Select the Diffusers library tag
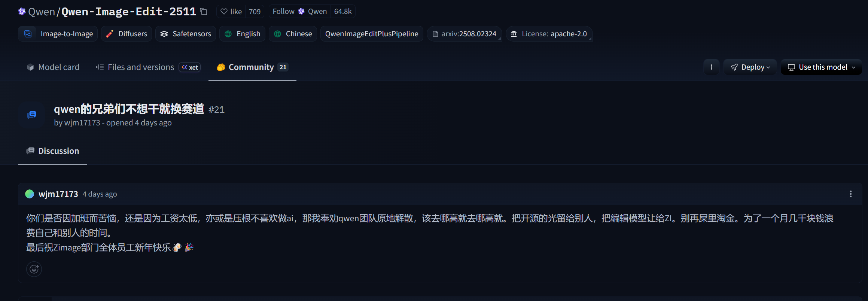This screenshot has width=868, height=301. click(x=127, y=34)
